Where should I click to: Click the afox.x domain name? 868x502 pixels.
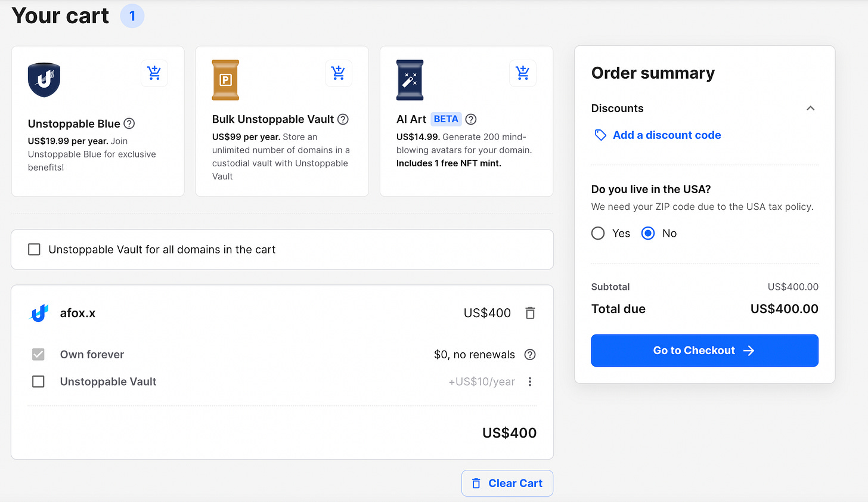pyautogui.click(x=77, y=313)
